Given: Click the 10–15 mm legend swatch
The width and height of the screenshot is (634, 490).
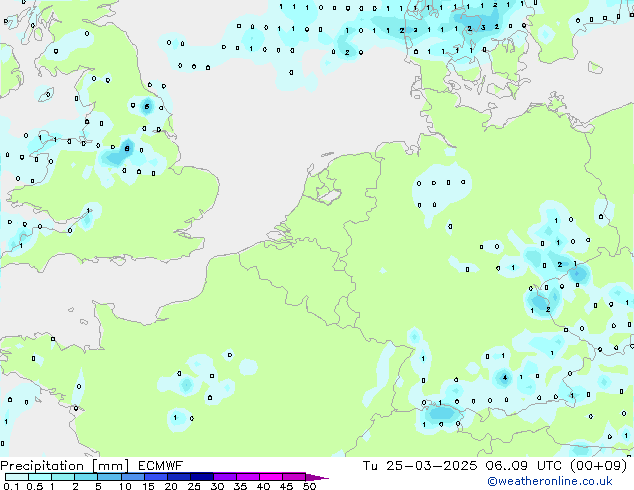Looking at the screenshot, I should click(x=133, y=477).
